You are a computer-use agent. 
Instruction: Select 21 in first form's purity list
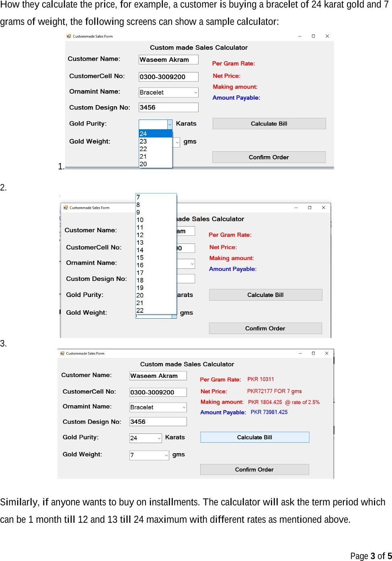point(156,157)
